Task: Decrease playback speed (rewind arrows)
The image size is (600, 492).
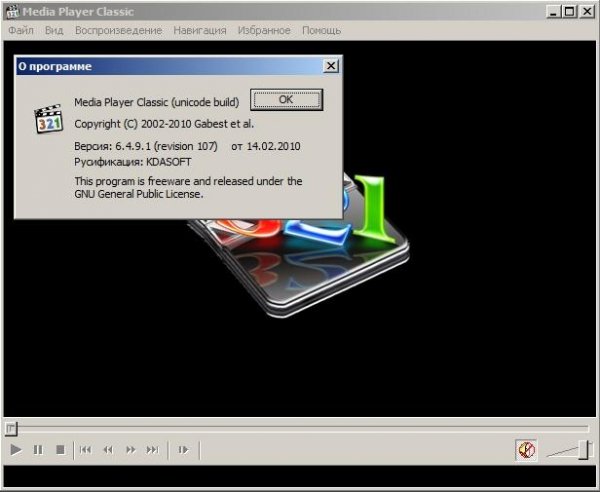Action: [x=108, y=450]
